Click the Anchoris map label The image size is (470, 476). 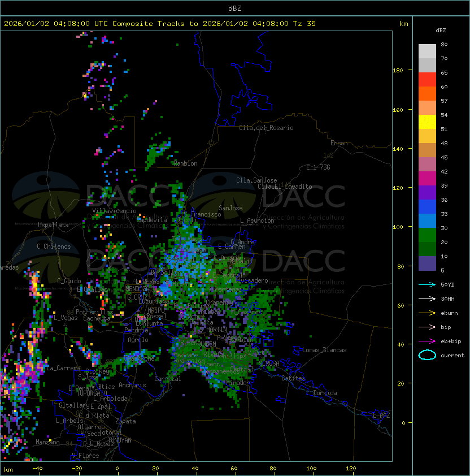click(132, 385)
